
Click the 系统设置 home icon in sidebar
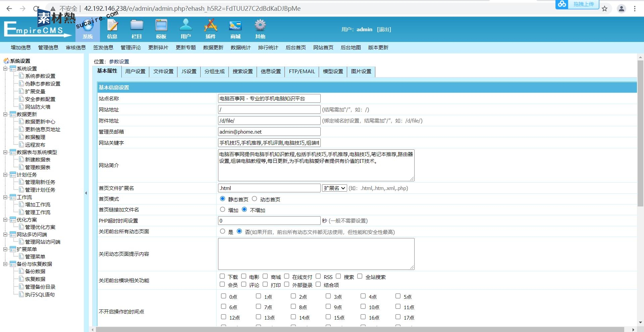click(6, 61)
